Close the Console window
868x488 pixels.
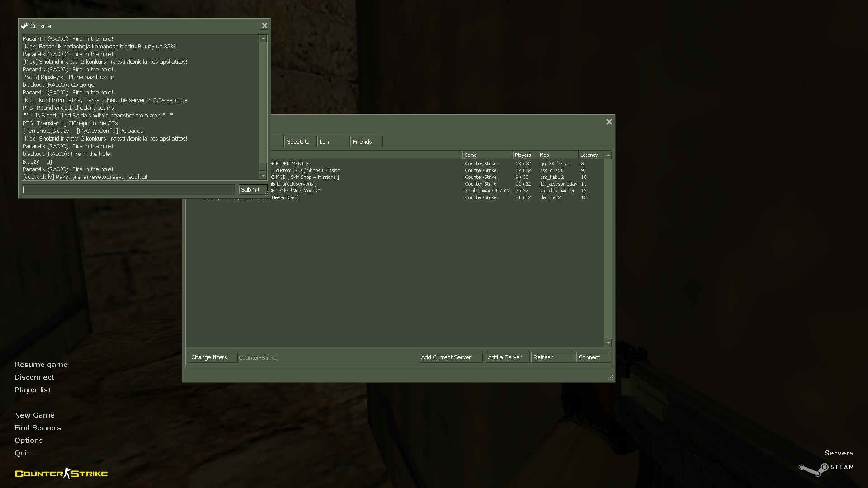264,26
